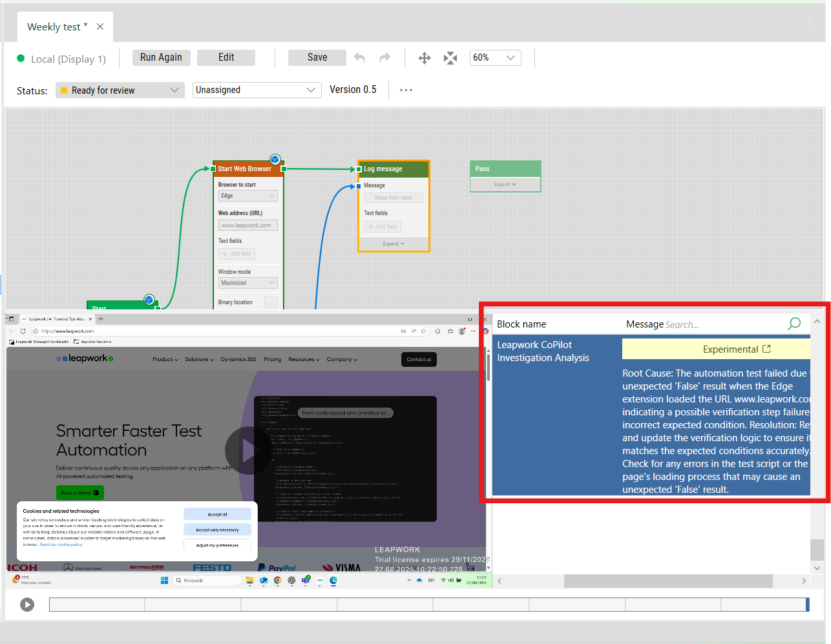Click the fit-flow-to-screen icon
This screenshot has width=831, height=644.
tap(450, 58)
